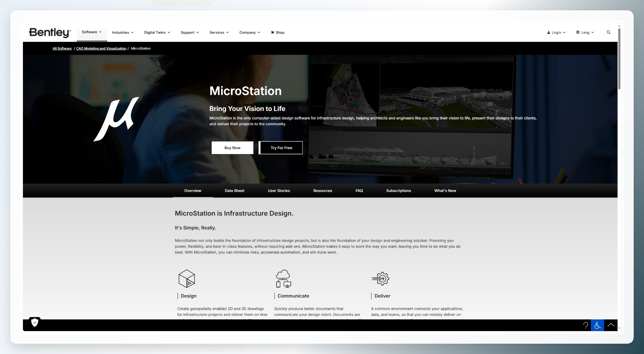Click the Bentley logo

pyautogui.click(x=50, y=33)
